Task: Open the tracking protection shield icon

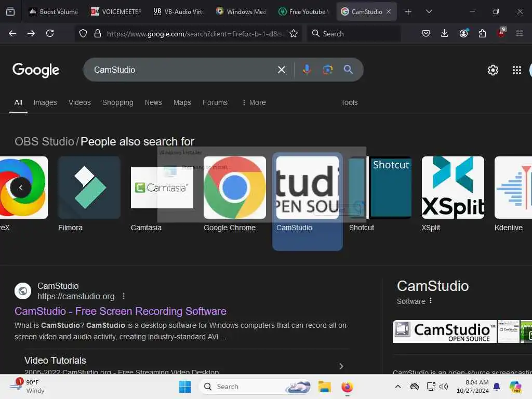Action: click(x=83, y=33)
